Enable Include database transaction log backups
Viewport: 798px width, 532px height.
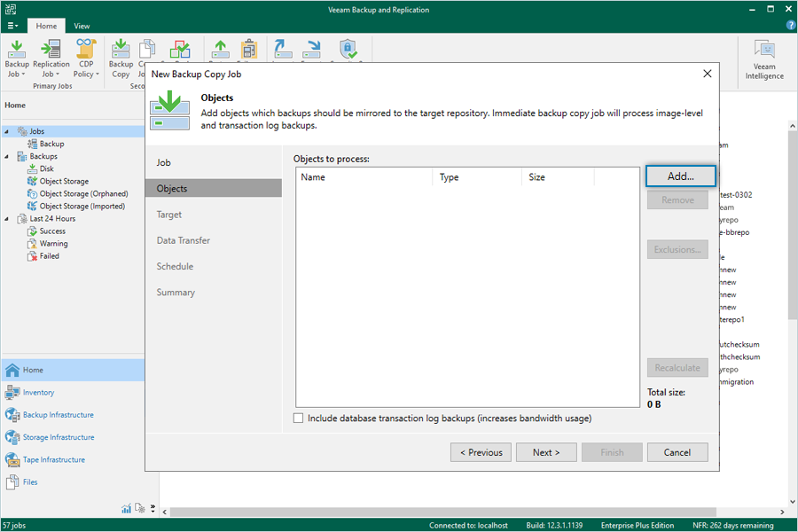click(x=299, y=419)
